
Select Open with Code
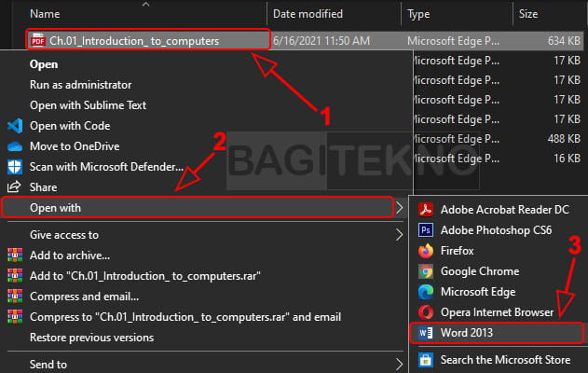(x=70, y=126)
